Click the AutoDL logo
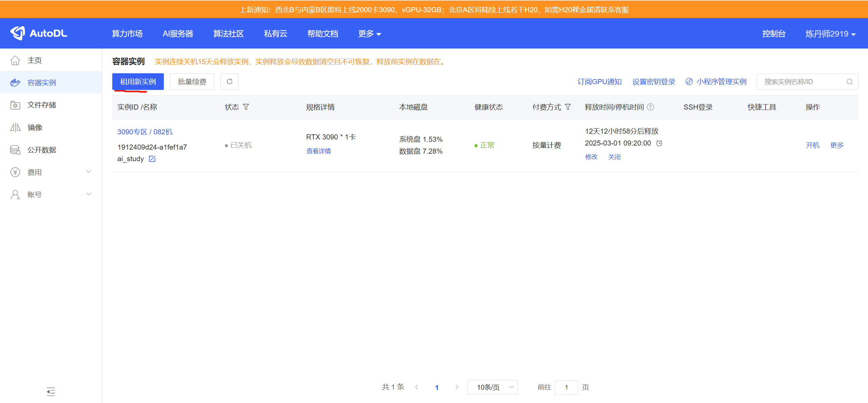Screen dimensions: 868x403 point(39,33)
